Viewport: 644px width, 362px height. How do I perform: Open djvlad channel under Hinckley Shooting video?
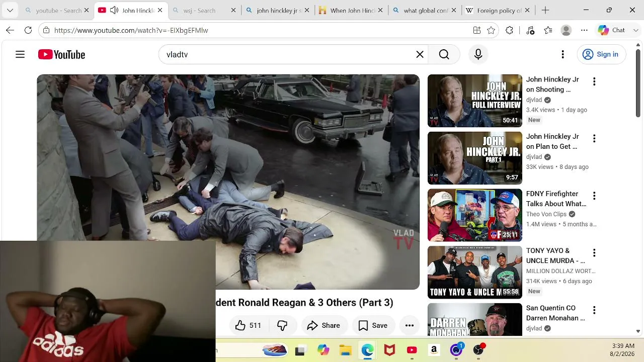(x=534, y=100)
